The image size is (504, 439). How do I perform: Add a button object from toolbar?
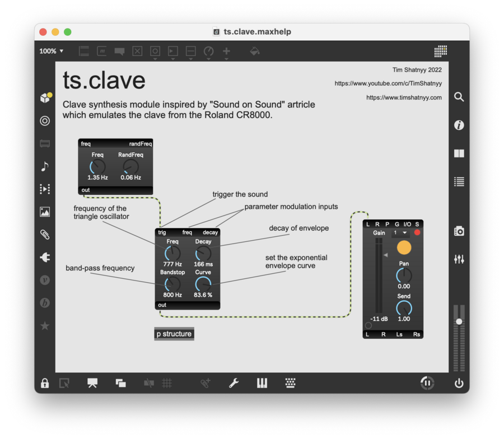(155, 51)
